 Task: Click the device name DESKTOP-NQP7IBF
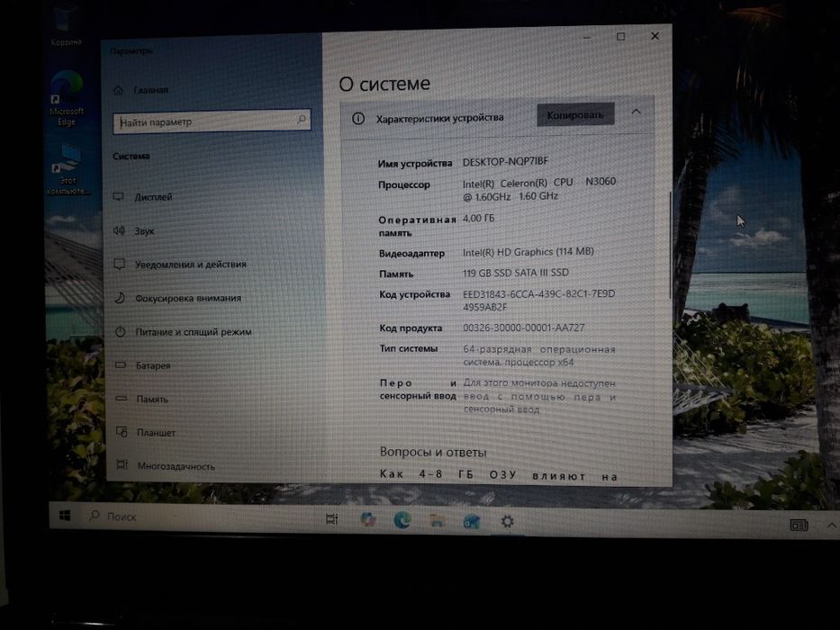click(505, 161)
